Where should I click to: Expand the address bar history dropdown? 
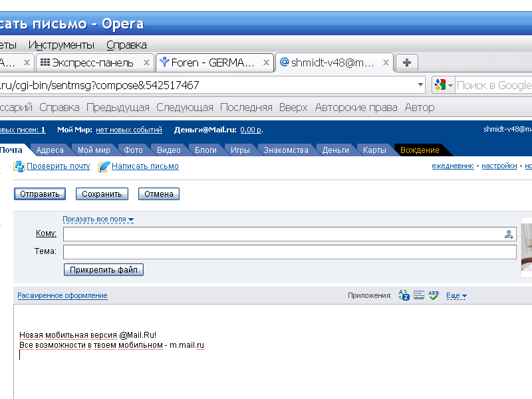420,85
